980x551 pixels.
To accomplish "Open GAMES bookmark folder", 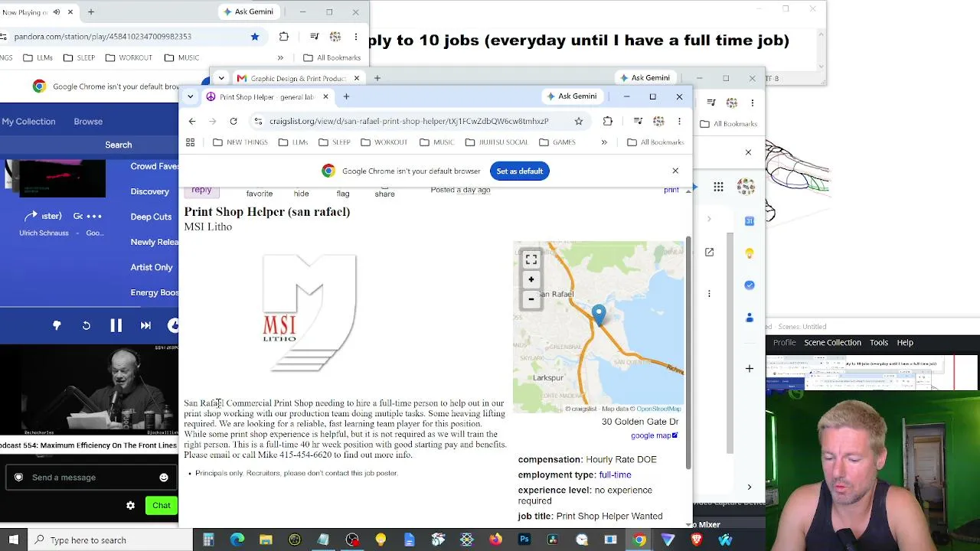I will (557, 142).
